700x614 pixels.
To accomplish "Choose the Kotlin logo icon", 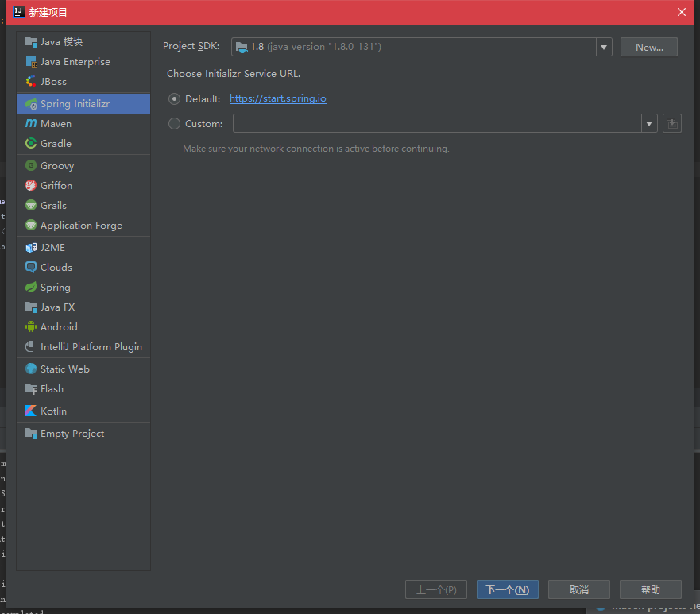I will [x=31, y=411].
